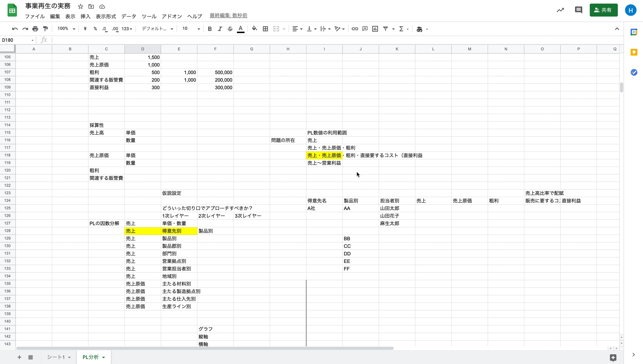Click the print icon
The image size is (643, 364).
[x=35, y=29]
